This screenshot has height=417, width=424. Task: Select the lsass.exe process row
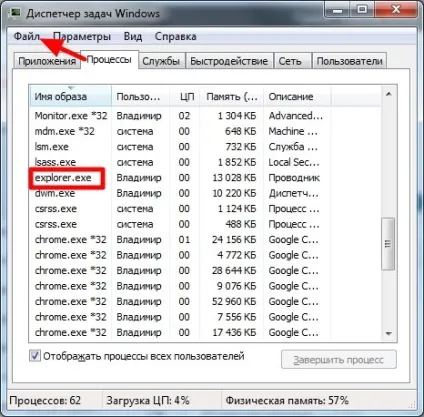tap(205, 162)
